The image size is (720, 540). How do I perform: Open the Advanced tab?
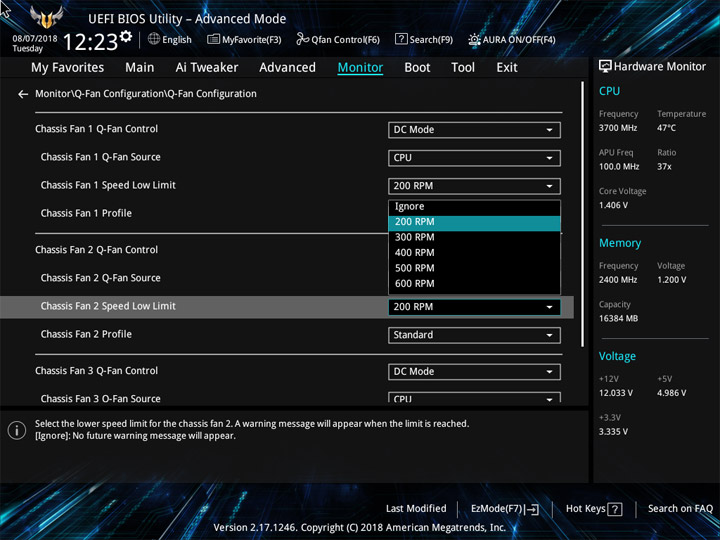coord(287,68)
